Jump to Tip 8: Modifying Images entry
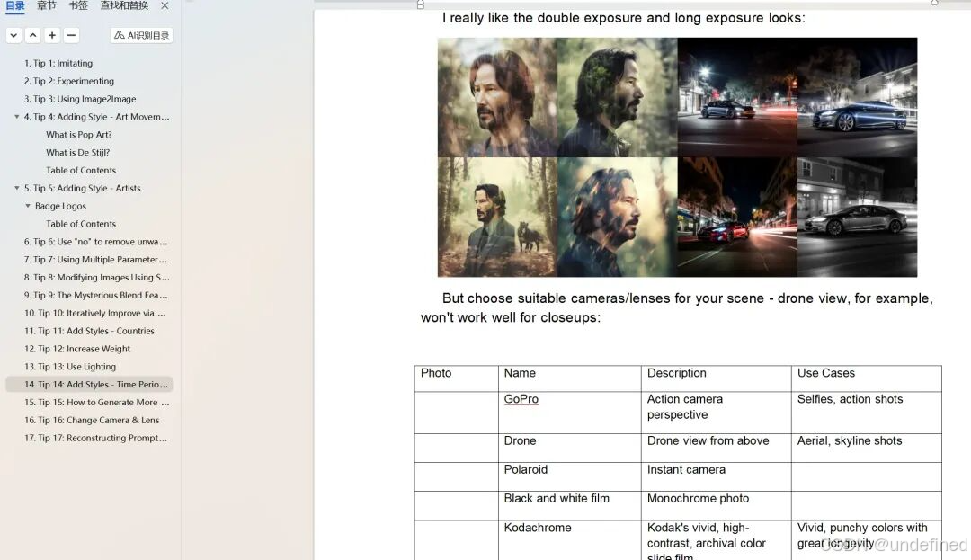 click(96, 278)
